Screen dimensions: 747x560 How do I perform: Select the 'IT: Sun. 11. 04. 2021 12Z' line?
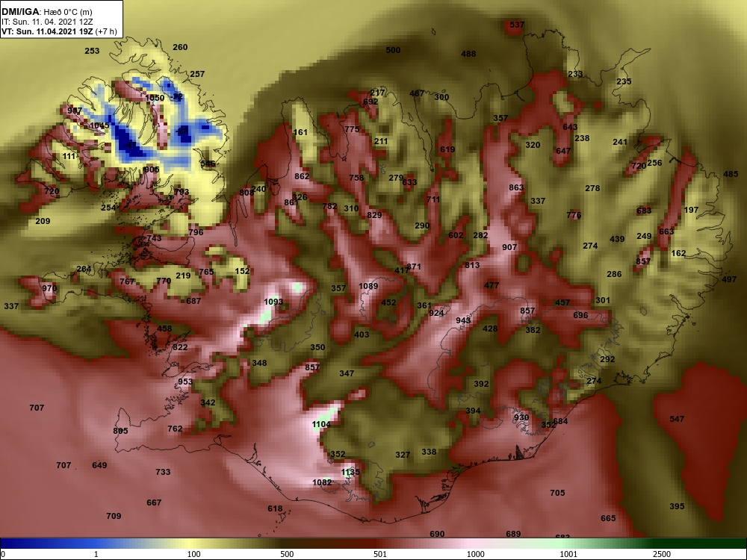47,22
